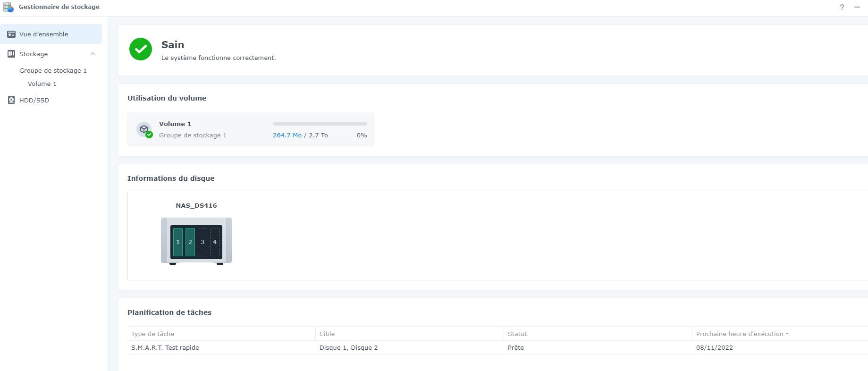The height and width of the screenshot is (371, 868).
Task: Click the Volume 1 cube status icon
Action: (144, 129)
